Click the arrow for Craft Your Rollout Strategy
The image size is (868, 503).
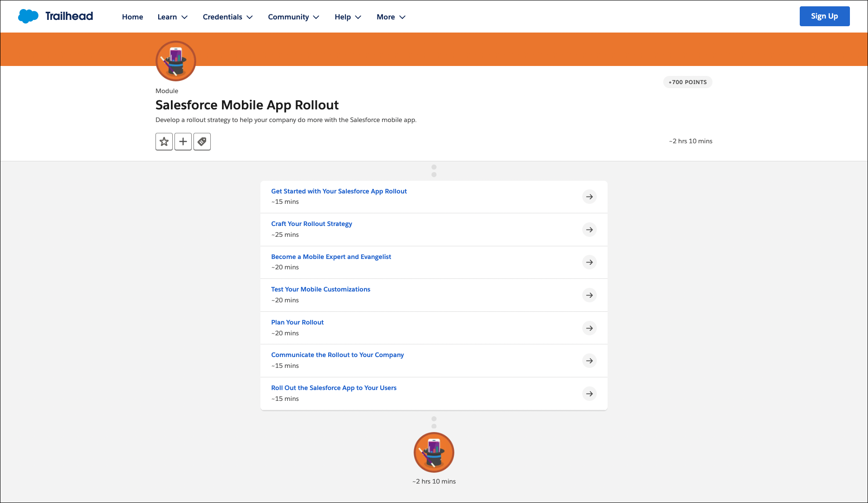click(x=590, y=230)
